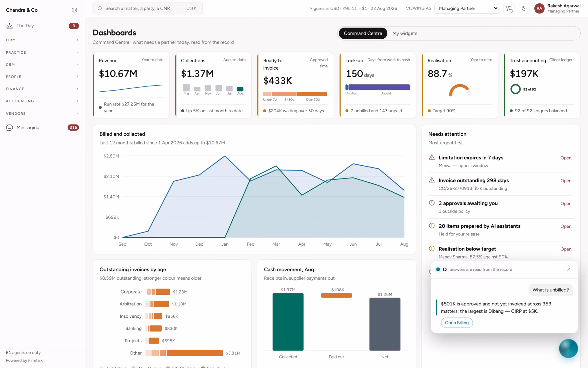Open the Viewing As role dropdown
The width and height of the screenshot is (588, 368).
coord(467,9)
